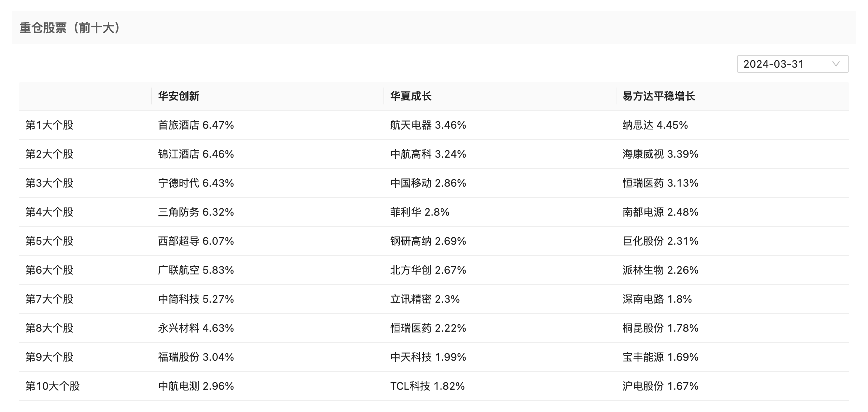Click 北方华创 2.67% holding

tap(428, 270)
